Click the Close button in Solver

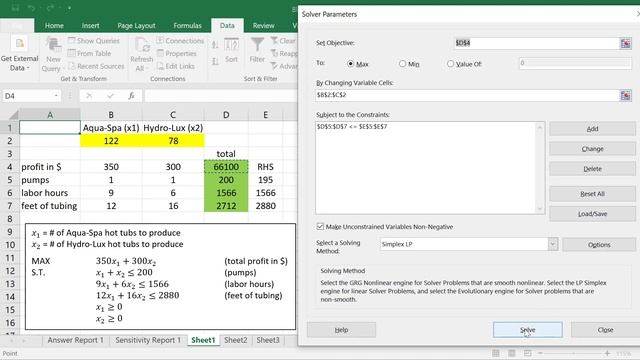coord(605,330)
